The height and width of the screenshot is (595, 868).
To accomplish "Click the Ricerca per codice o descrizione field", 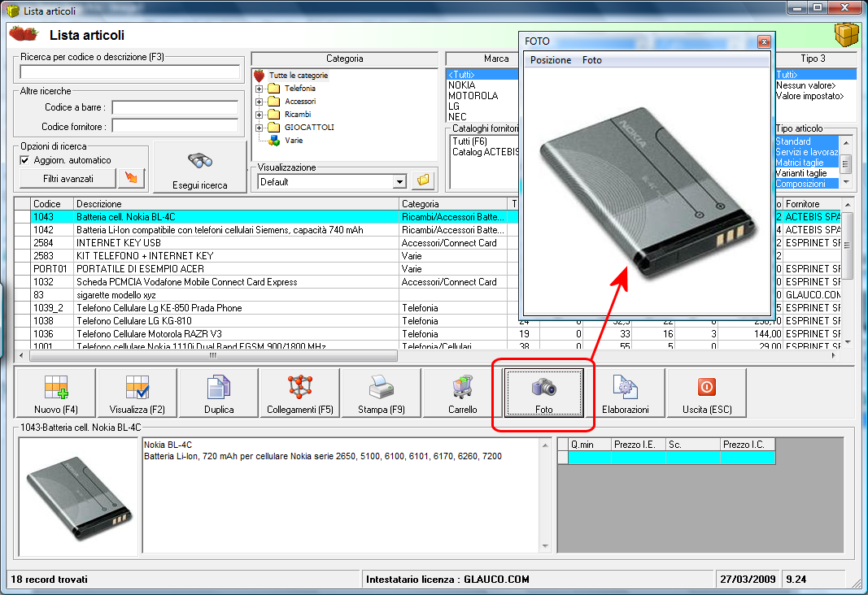I will click(129, 72).
